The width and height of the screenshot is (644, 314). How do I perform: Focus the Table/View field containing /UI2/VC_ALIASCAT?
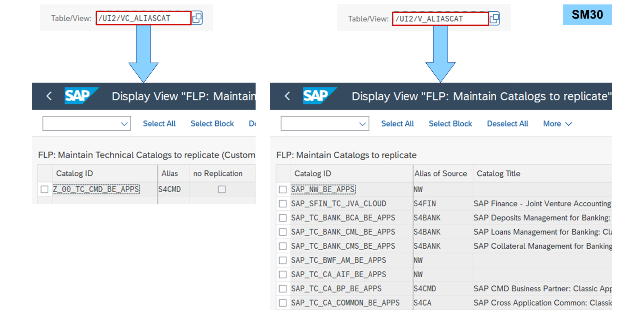[143, 18]
